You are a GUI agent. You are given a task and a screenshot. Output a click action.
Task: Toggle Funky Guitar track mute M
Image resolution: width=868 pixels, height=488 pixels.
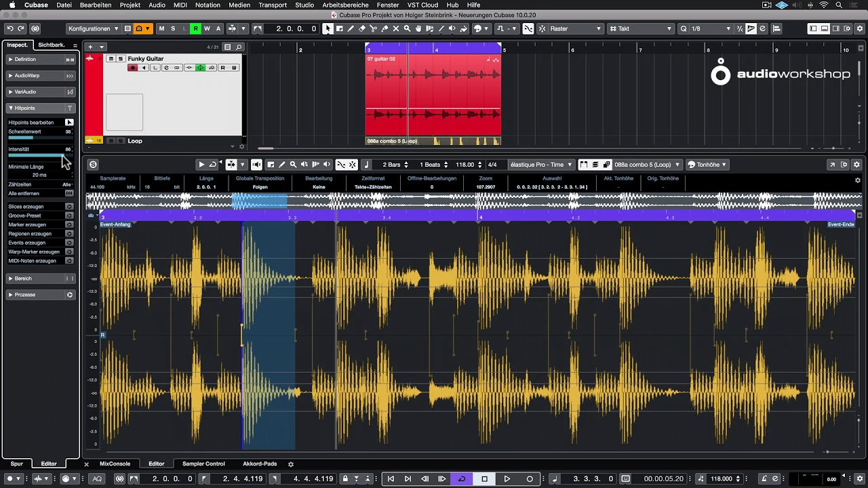tap(112, 59)
